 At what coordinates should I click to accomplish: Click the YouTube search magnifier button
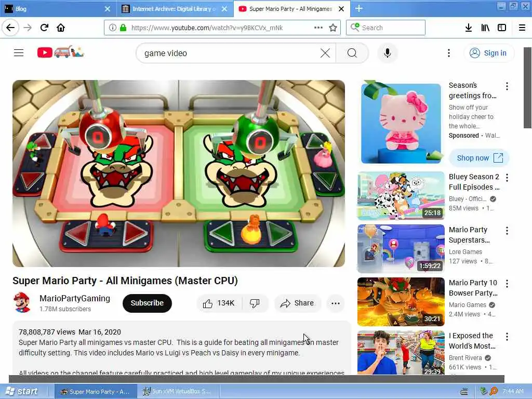coord(352,53)
